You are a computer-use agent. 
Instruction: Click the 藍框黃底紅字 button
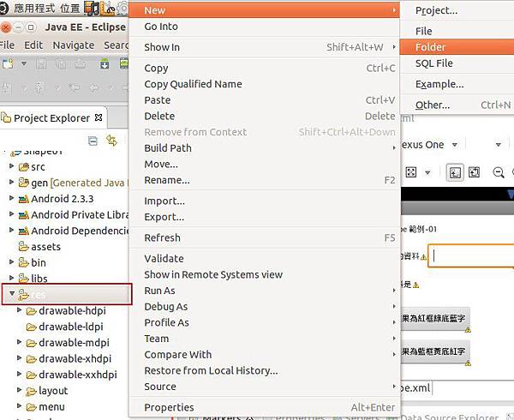pyautogui.click(x=435, y=351)
